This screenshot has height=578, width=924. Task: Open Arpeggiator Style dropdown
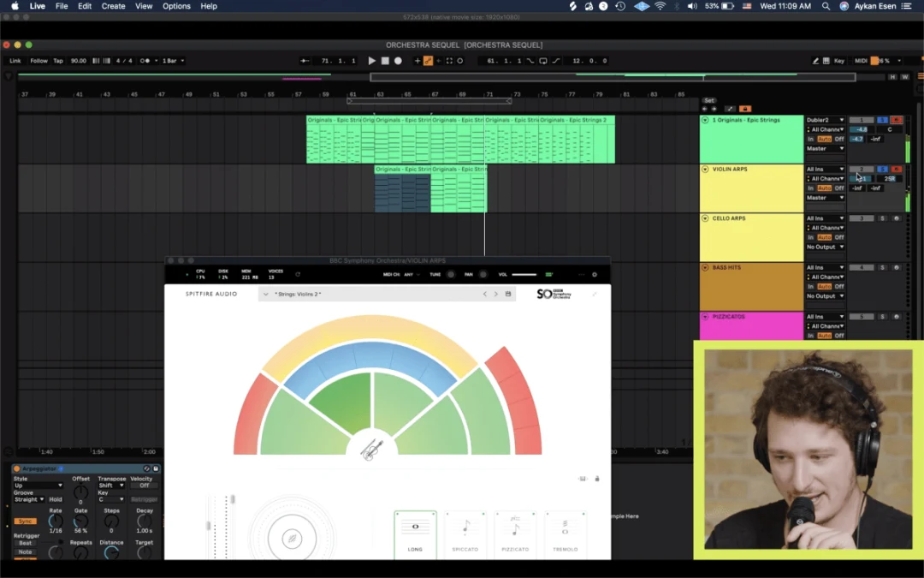pyautogui.click(x=38, y=486)
